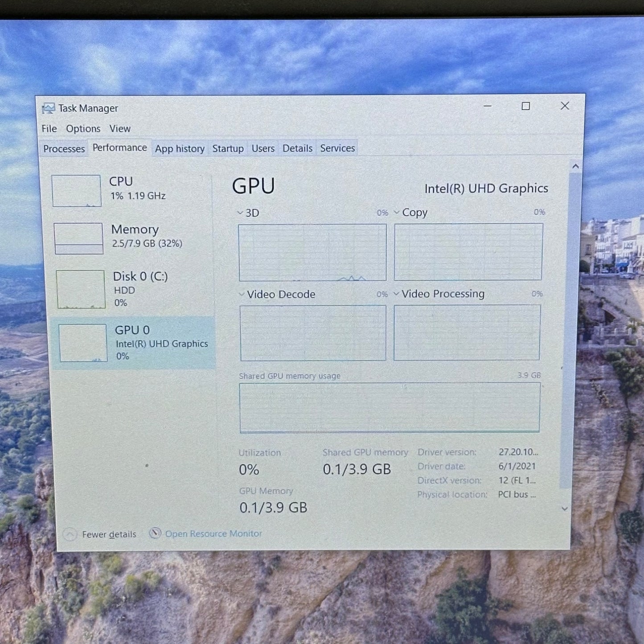
Task: Select the GPU 0 mini graph thumbnail
Action: click(83, 343)
